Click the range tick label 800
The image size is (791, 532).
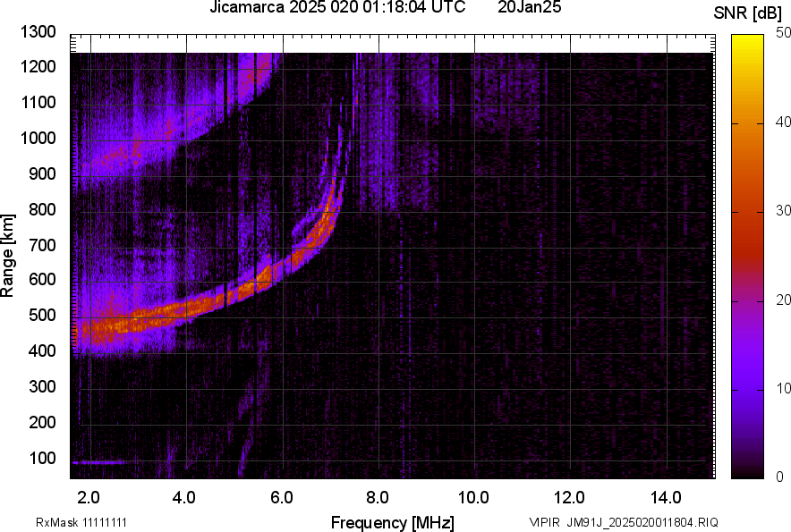(x=42, y=209)
